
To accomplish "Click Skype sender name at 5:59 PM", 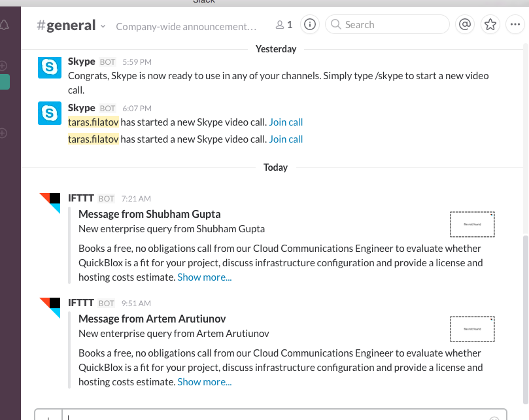I will (x=82, y=61).
